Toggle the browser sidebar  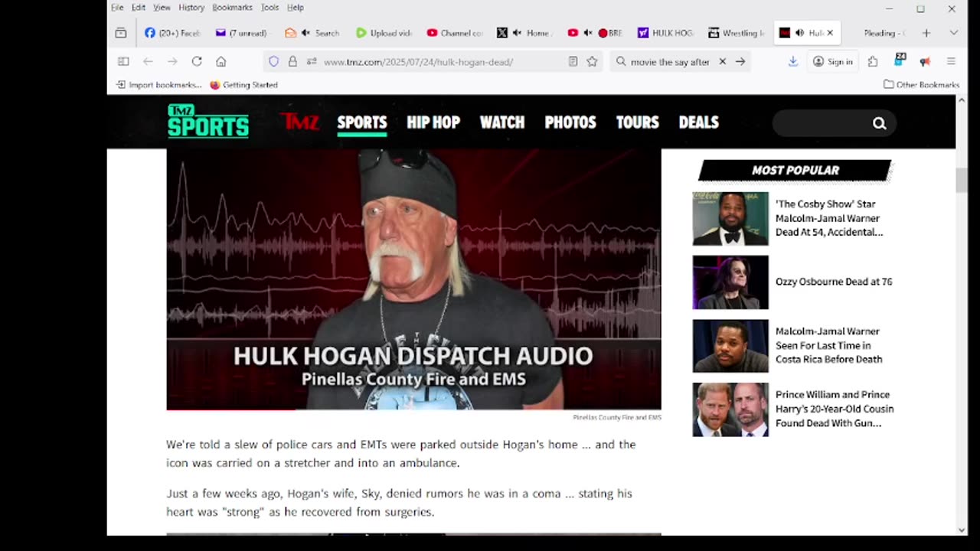click(x=123, y=61)
